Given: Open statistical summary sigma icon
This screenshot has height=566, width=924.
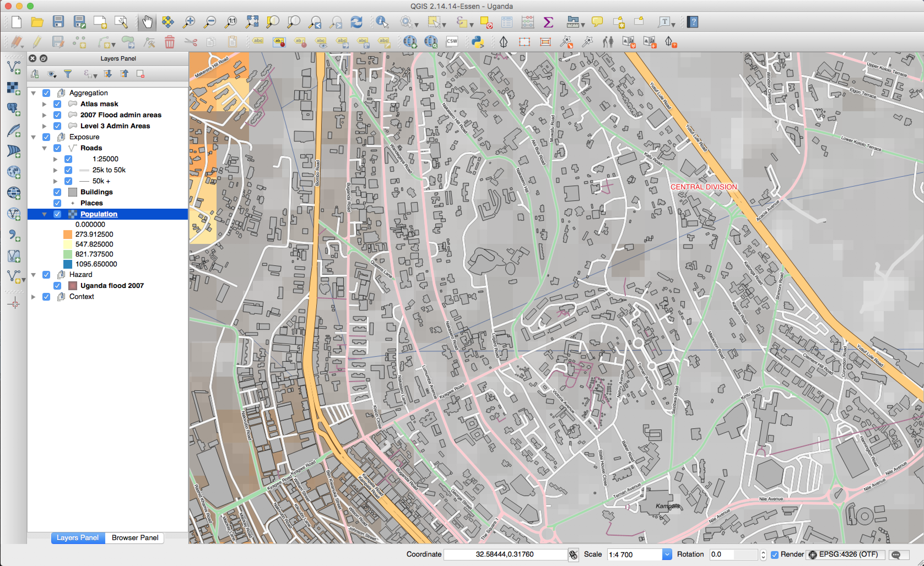Looking at the screenshot, I should pyautogui.click(x=548, y=22).
